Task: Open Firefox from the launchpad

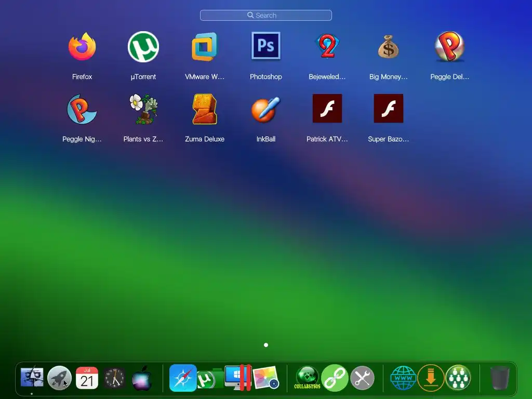Action: [x=82, y=46]
